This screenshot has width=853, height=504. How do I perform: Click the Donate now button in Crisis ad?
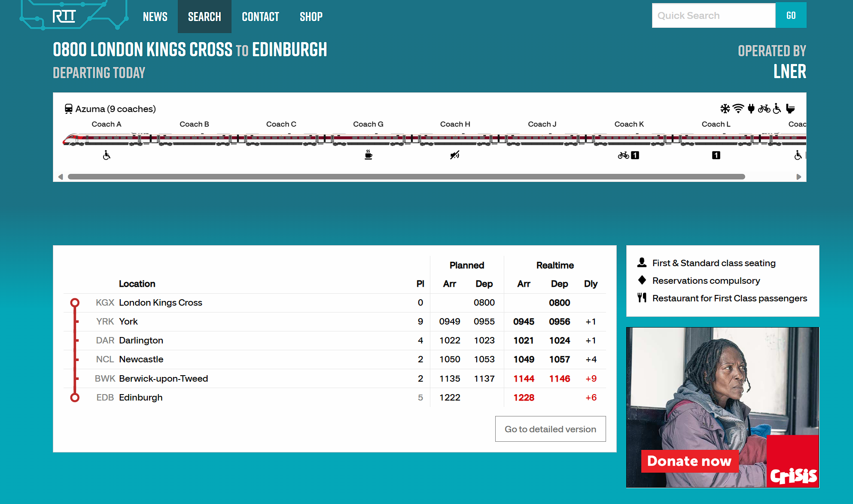click(689, 461)
